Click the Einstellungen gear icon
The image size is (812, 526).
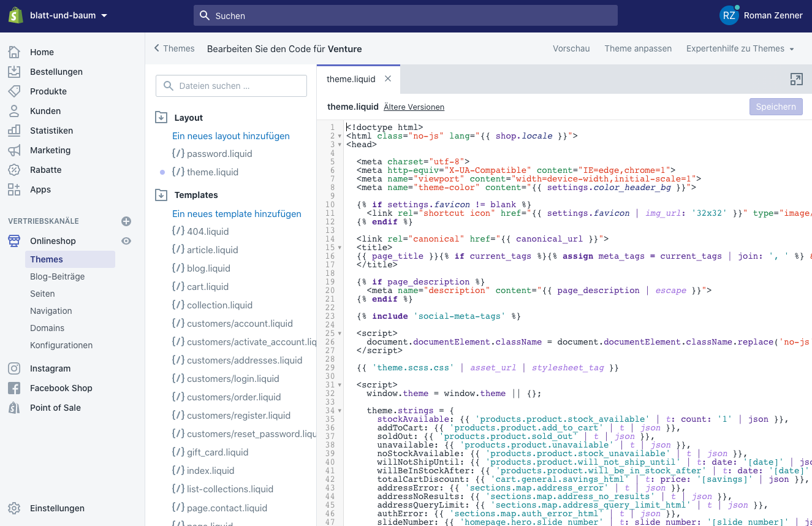14,508
